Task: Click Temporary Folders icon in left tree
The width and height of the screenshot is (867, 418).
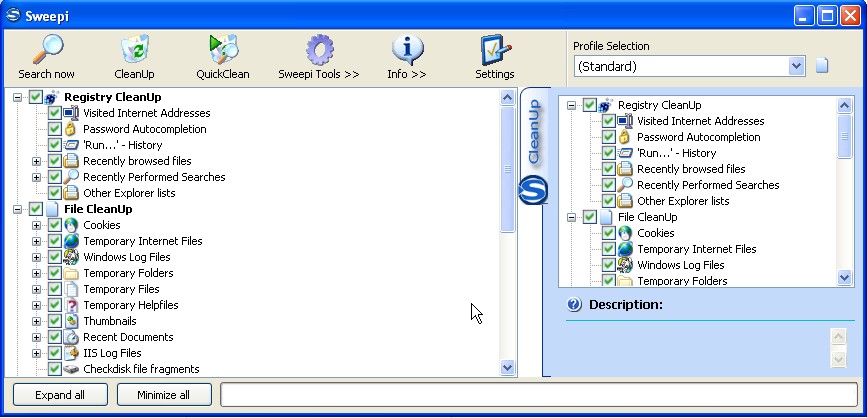Action: pyautogui.click(x=71, y=274)
